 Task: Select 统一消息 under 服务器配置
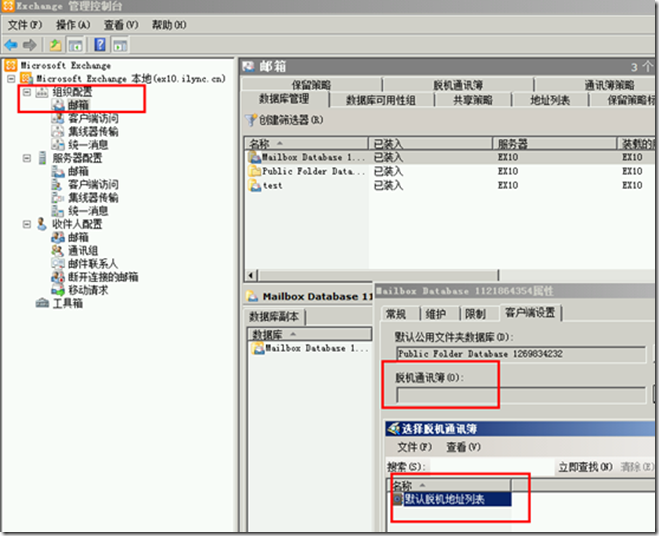tap(88, 211)
